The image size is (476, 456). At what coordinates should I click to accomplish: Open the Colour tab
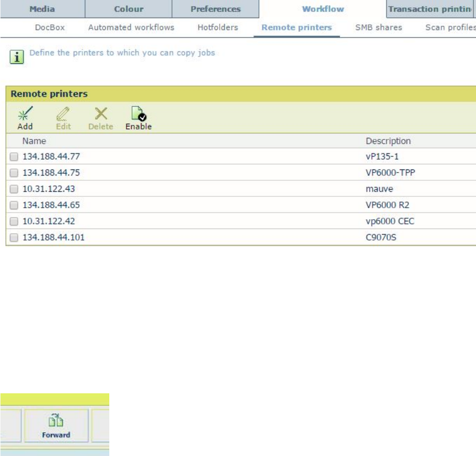click(x=128, y=9)
